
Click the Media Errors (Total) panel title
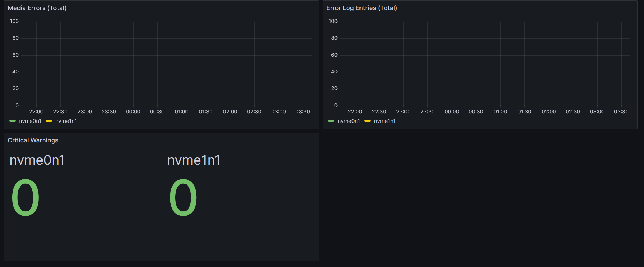[x=37, y=8]
